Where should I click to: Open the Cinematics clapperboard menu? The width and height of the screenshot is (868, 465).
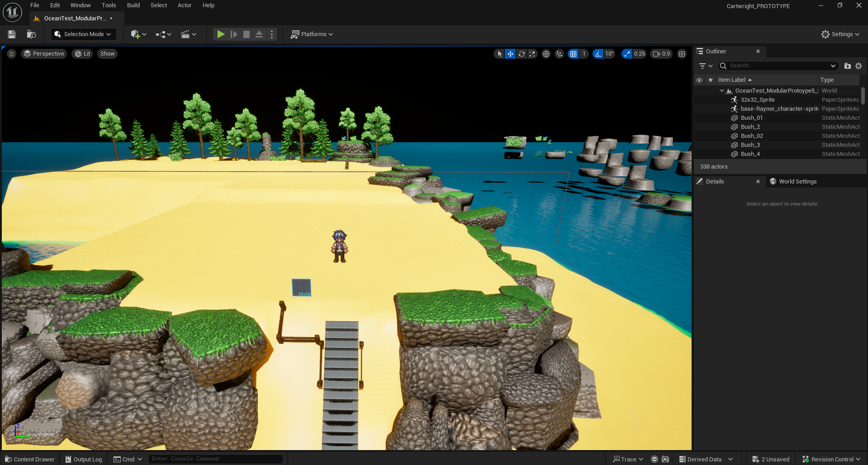click(189, 34)
